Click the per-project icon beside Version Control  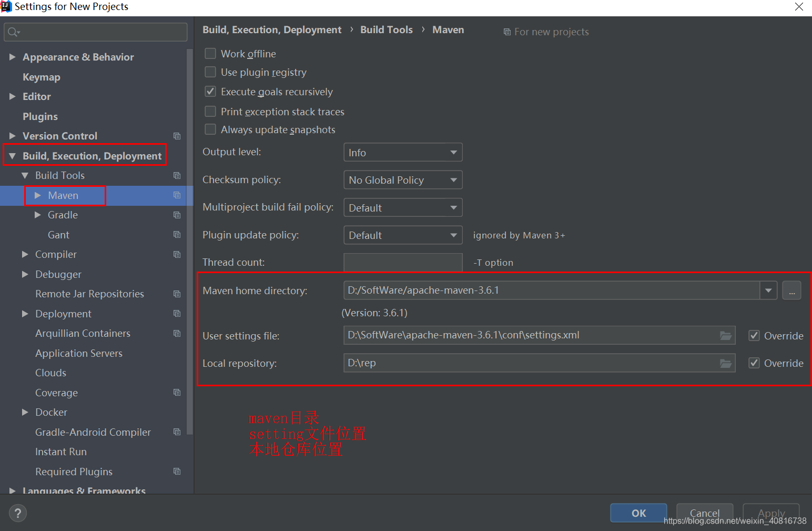pyautogui.click(x=177, y=136)
